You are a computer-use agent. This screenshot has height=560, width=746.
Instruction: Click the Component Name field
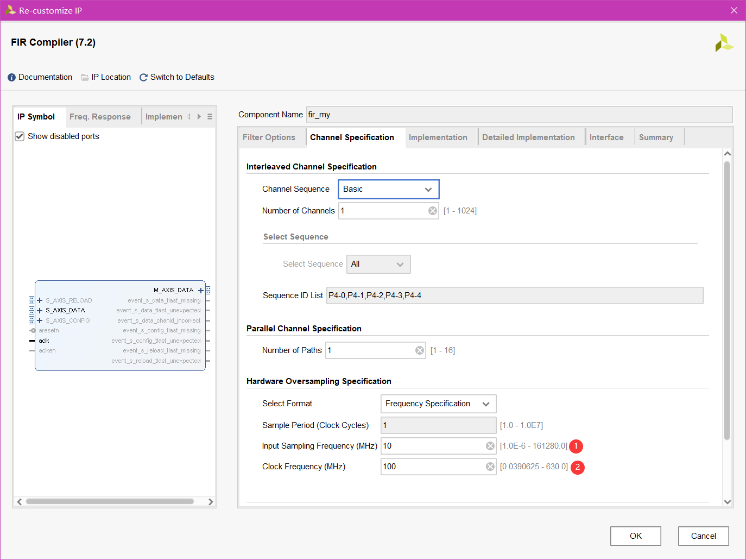(x=520, y=115)
